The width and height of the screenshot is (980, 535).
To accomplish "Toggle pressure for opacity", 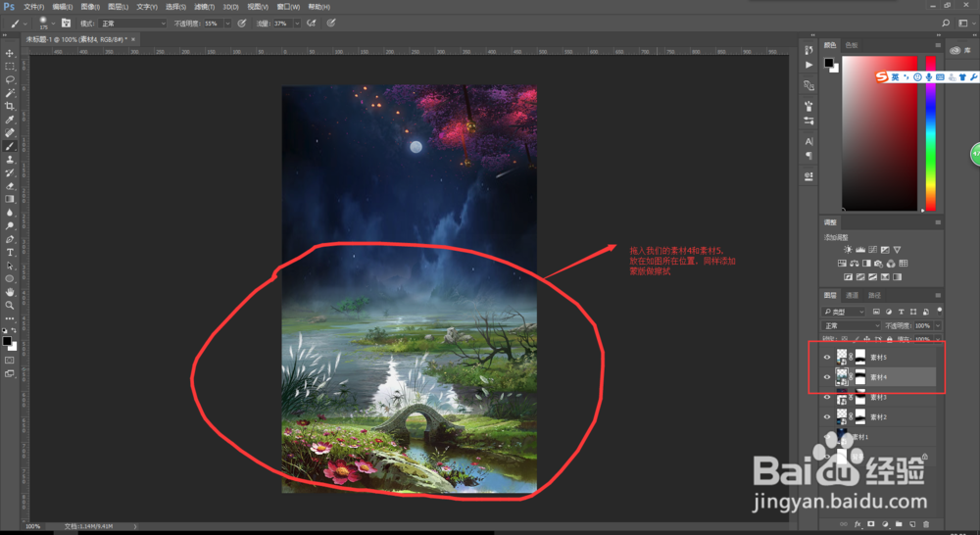I will pos(242,24).
